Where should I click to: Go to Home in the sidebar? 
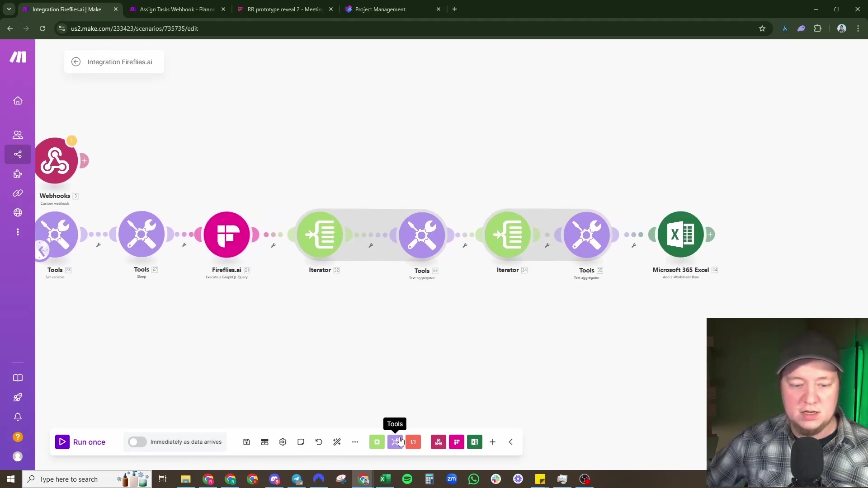(18, 101)
